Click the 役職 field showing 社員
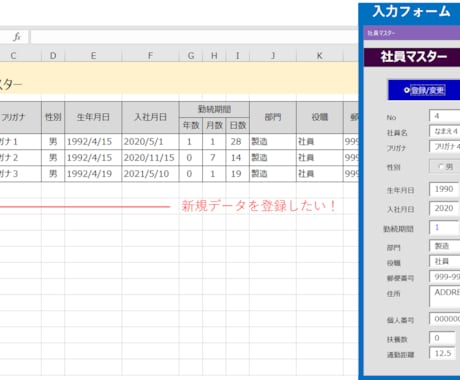 tap(445, 261)
